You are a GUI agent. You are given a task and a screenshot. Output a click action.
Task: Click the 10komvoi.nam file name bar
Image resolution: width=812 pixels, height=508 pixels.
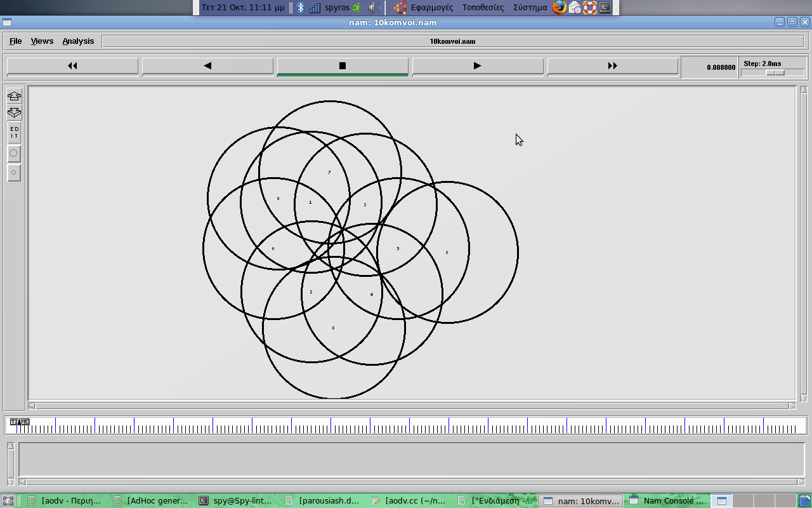[452, 41]
